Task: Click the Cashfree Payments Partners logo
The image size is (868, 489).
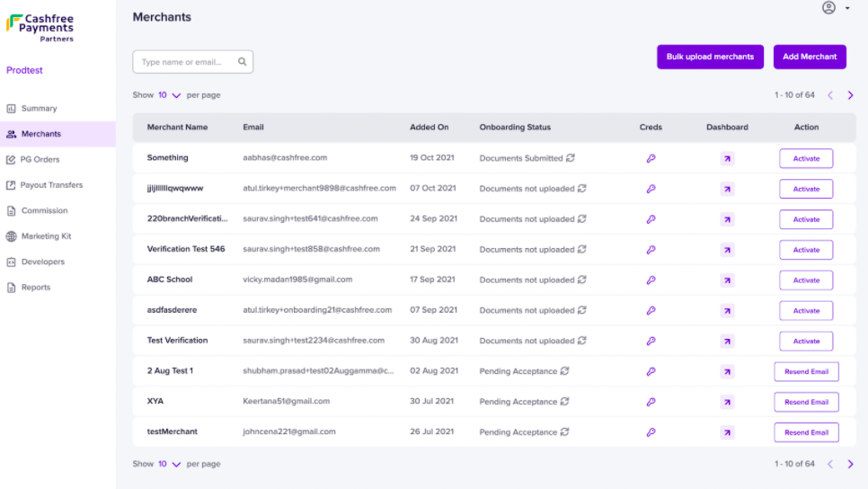Action: (x=40, y=26)
